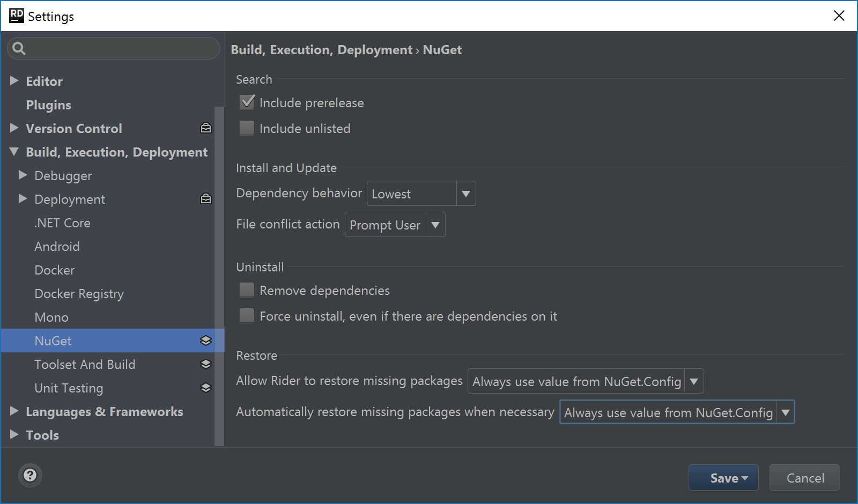
Task: Click the 'Uninstall' section heading
Action: [x=260, y=267]
